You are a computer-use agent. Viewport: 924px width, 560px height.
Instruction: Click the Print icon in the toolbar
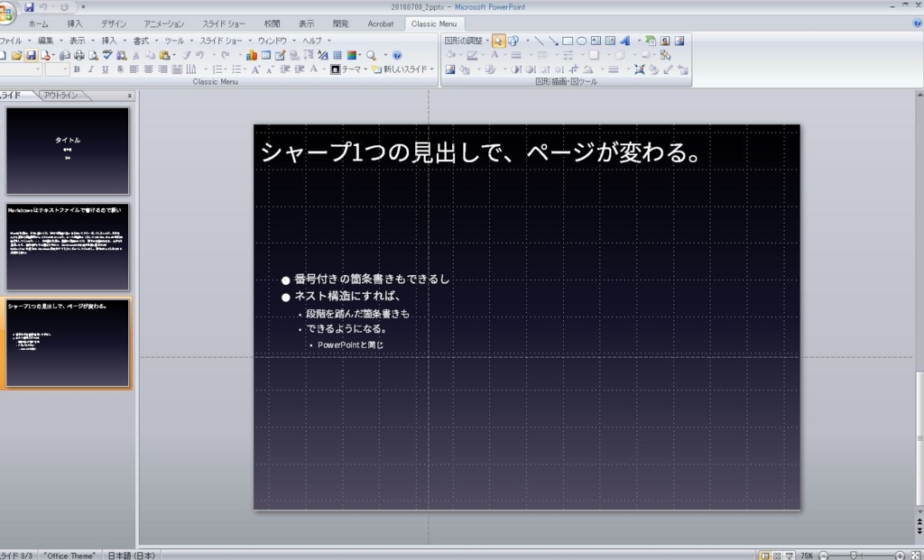click(x=79, y=55)
